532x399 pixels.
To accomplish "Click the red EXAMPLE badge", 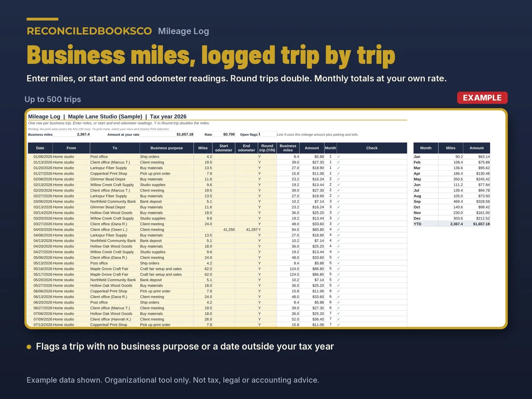I will tap(482, 98).
